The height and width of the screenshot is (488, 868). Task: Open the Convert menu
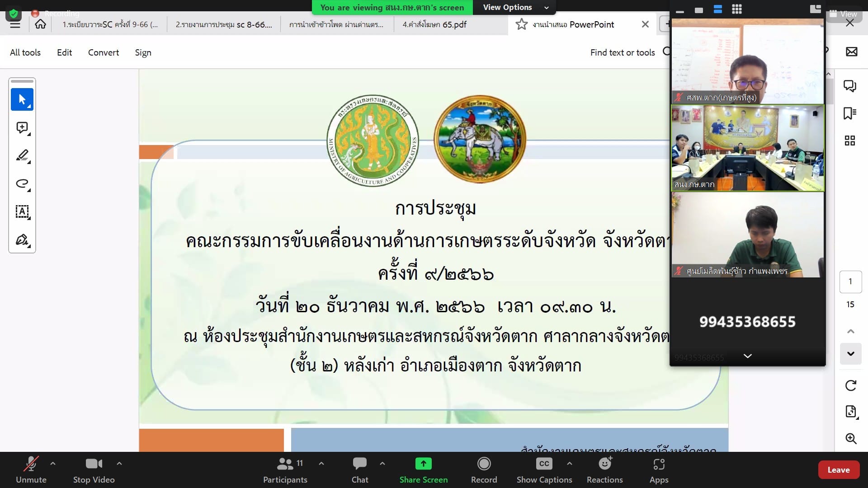tap(103, 52)
